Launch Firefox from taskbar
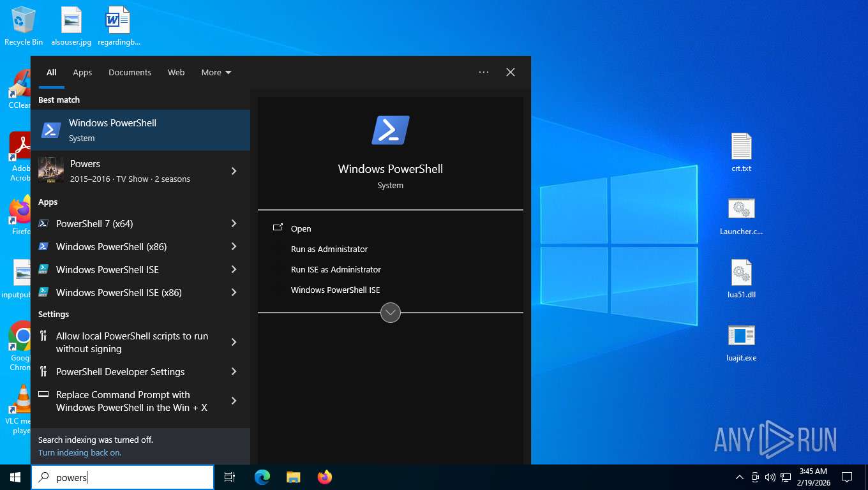868x490 pixels. (x=325, y=477)
